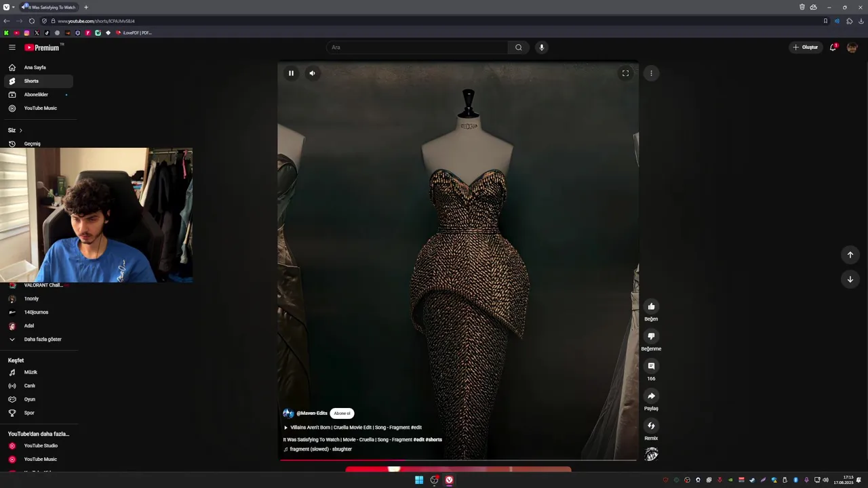Open Instagram bookmark in bookmarks bar
The image size is (868, 488).
coord(26,33)
